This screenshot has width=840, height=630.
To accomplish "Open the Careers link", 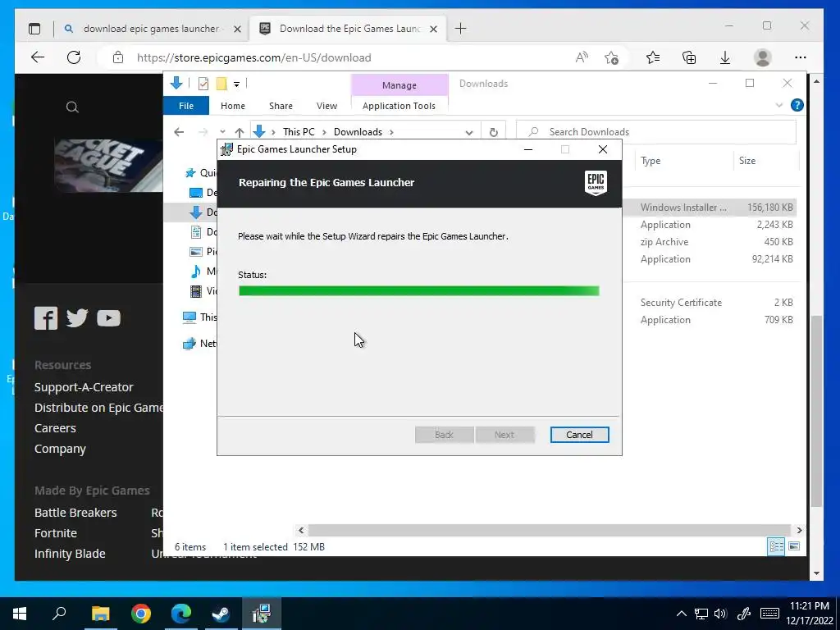I will [x=55, y=428].
